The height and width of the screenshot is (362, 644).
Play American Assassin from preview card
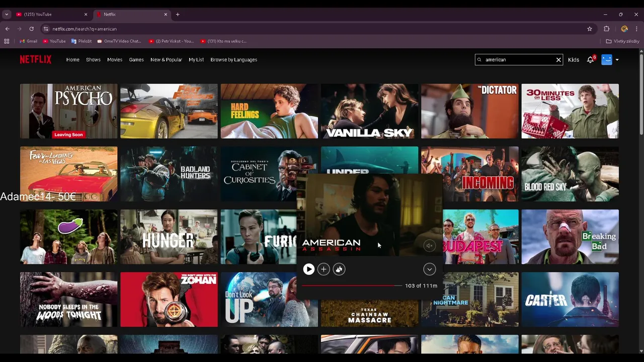pyautogui.click(x=308, y=269)
